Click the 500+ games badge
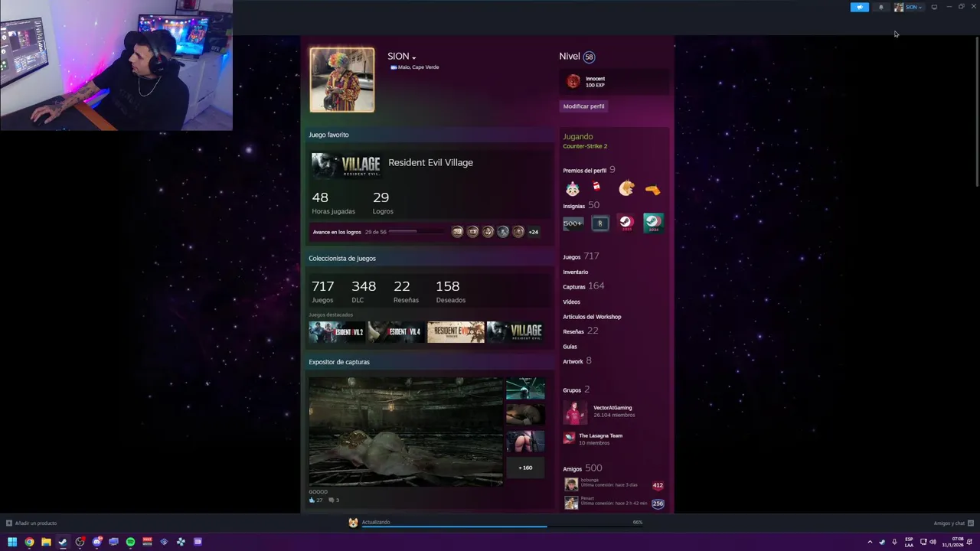 click(573, 223)
